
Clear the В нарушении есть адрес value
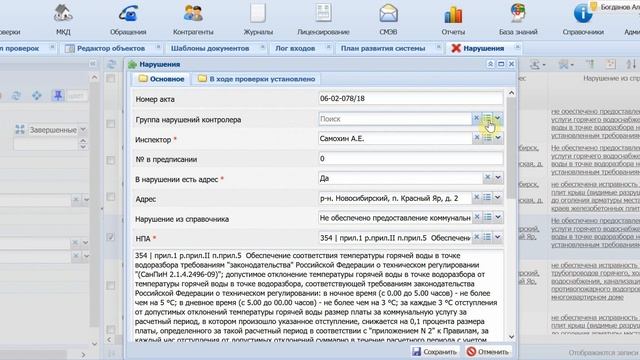(487, 178)
